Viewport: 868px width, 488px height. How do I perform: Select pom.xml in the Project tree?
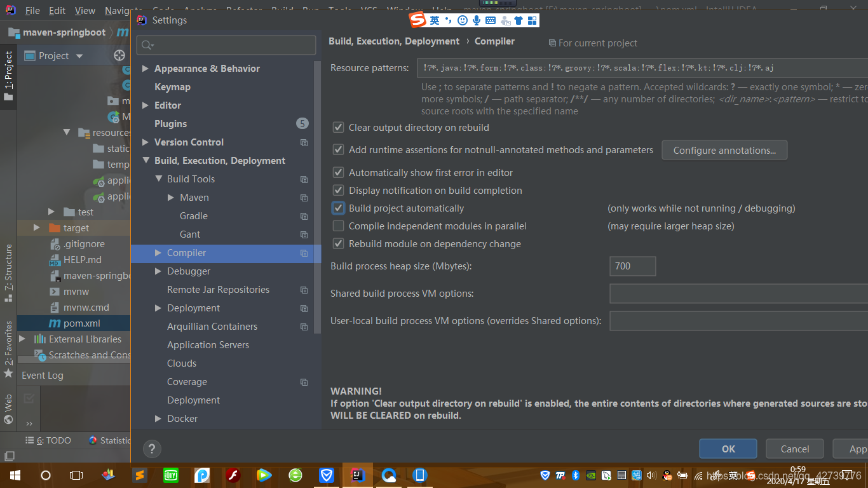[81, 323]
